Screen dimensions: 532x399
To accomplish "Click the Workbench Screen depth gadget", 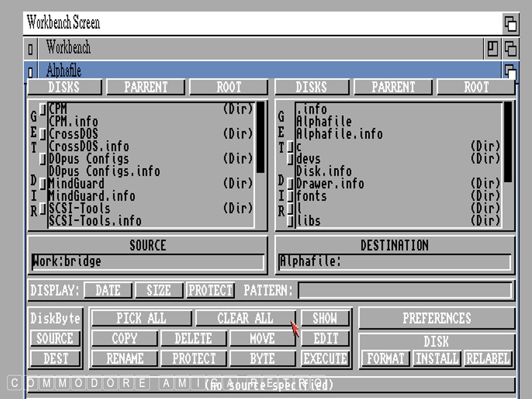I will click(x=510, y=23).
